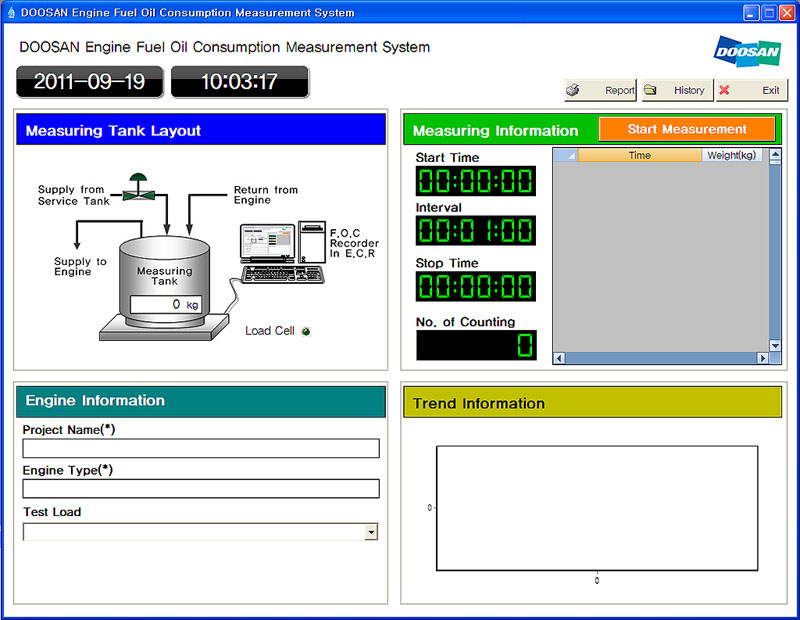Click the Measuring Tank weight readout
Viewport: 800px width, 620px height.
click(x=166, y=304)
